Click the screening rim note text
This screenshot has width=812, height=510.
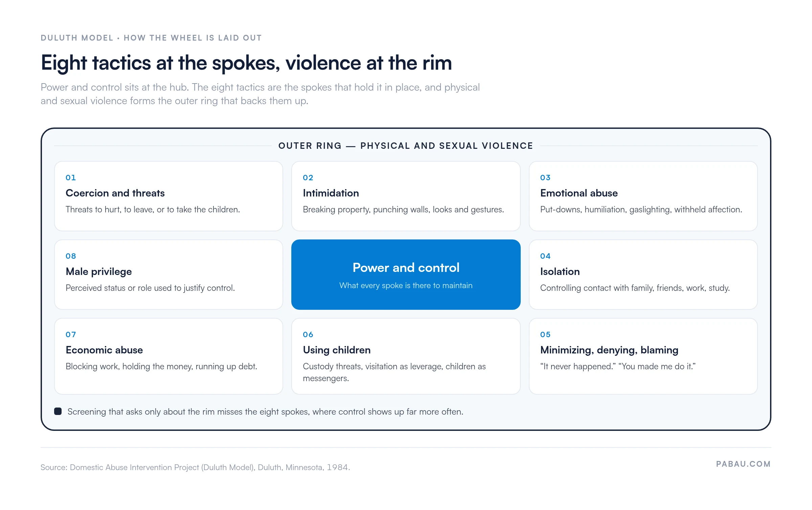pos(265,412)
